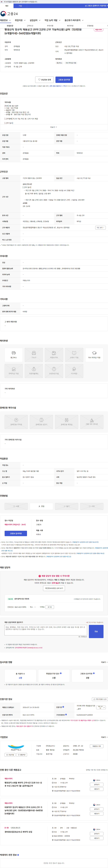108x868 pixels.
Task: Jump to the 근무조건 section tab
Action: [x=30, y=26]
